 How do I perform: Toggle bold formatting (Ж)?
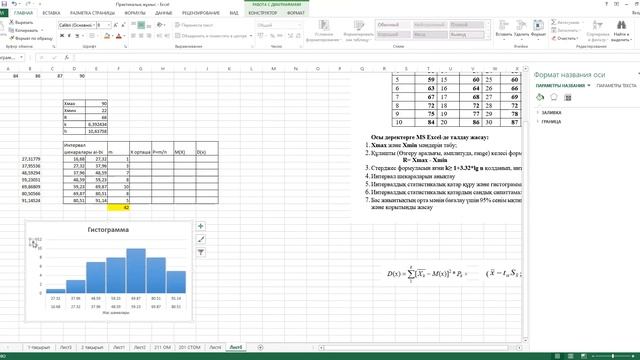pos(62,36)
